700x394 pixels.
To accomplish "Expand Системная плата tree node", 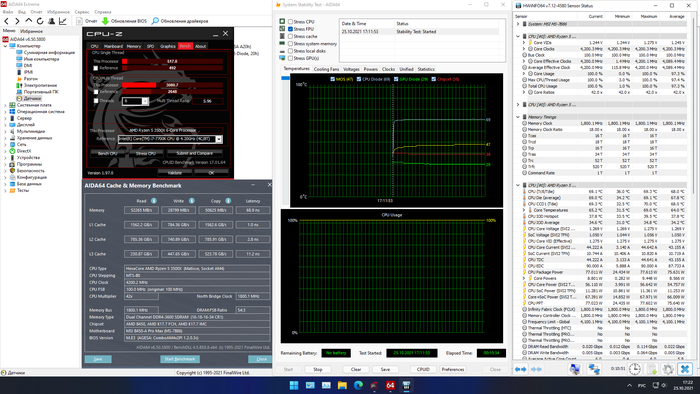I will [5, 105].
